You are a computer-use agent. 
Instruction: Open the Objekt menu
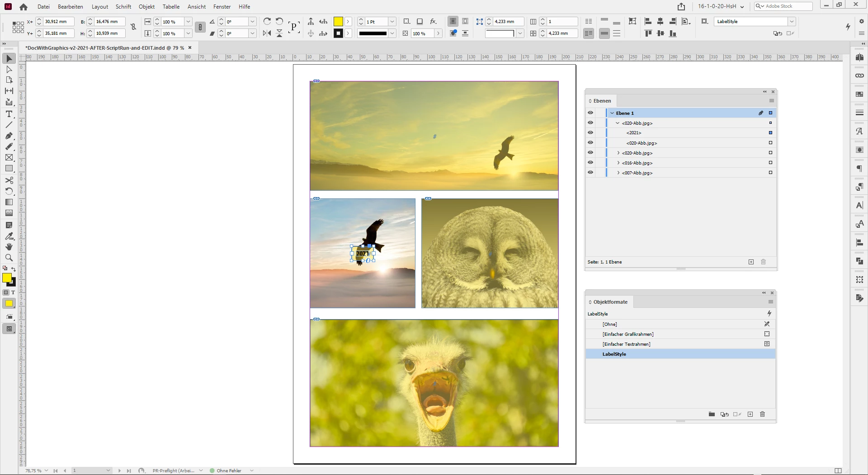pyautogui.click(x=146, y=7)
